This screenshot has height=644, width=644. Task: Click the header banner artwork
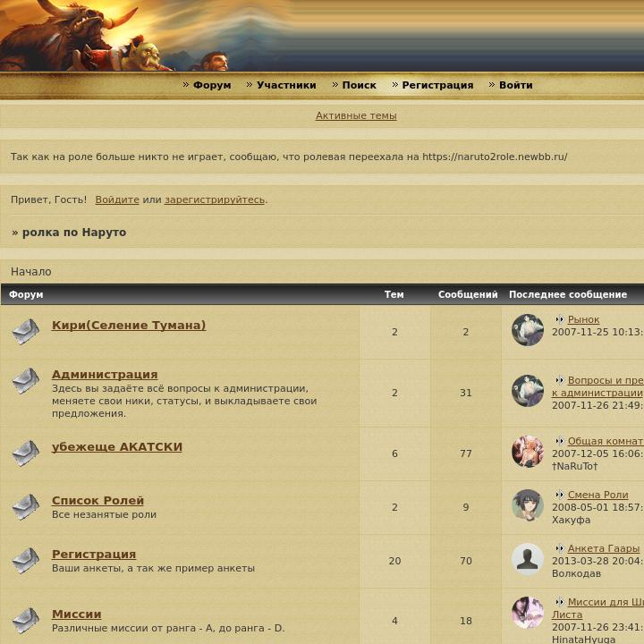click(x=322, y=36)
